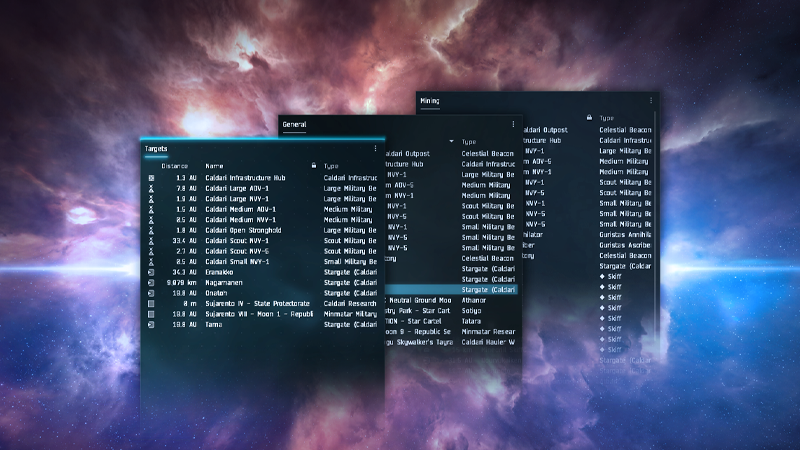Open the General window three-dot menu
Screen dimensions: 800x450
[x=513, y=124]
